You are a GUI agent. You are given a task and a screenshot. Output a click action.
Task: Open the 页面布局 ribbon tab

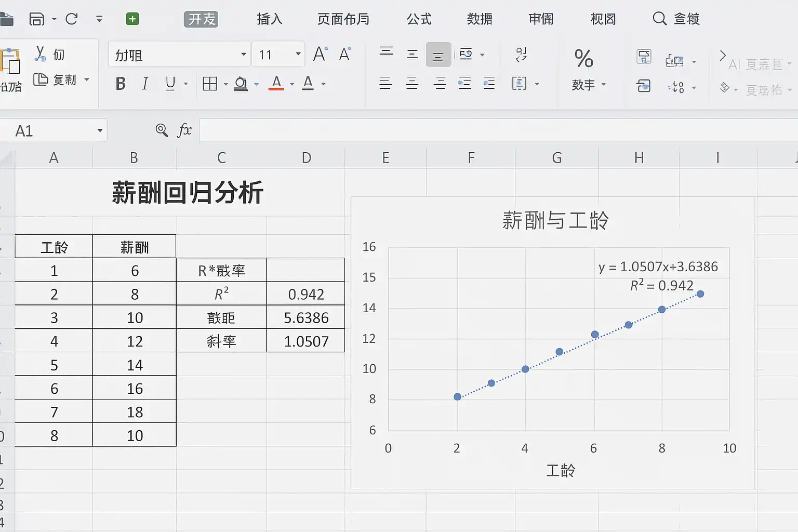coord(343,19)
